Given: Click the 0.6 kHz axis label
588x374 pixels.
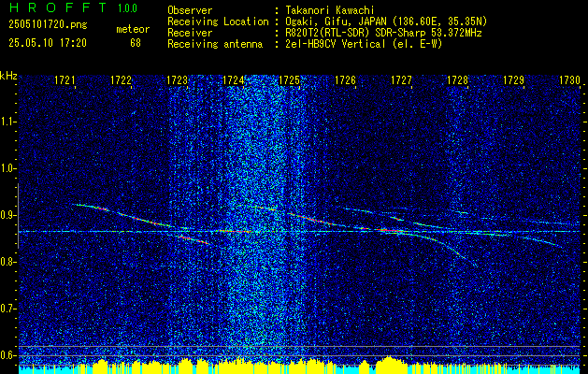Looking at the screenshot, I should pyautogui.click(x=8, y=355).
